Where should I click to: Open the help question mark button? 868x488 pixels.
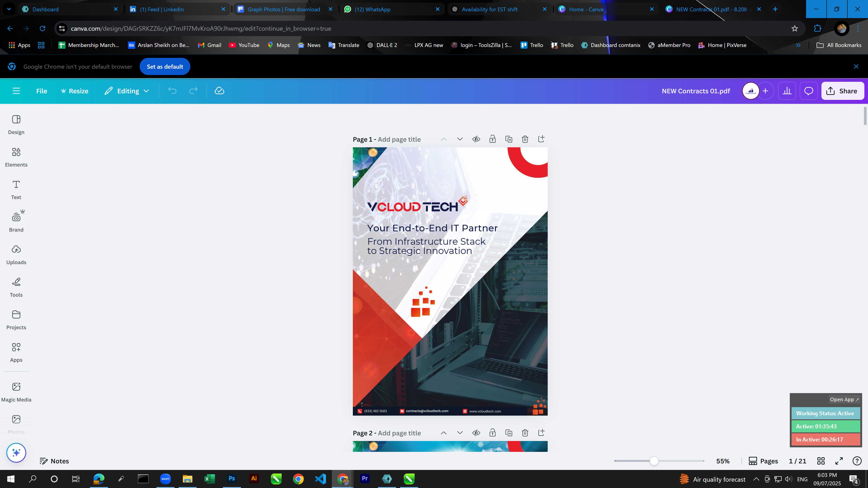(x=857, y=461)
